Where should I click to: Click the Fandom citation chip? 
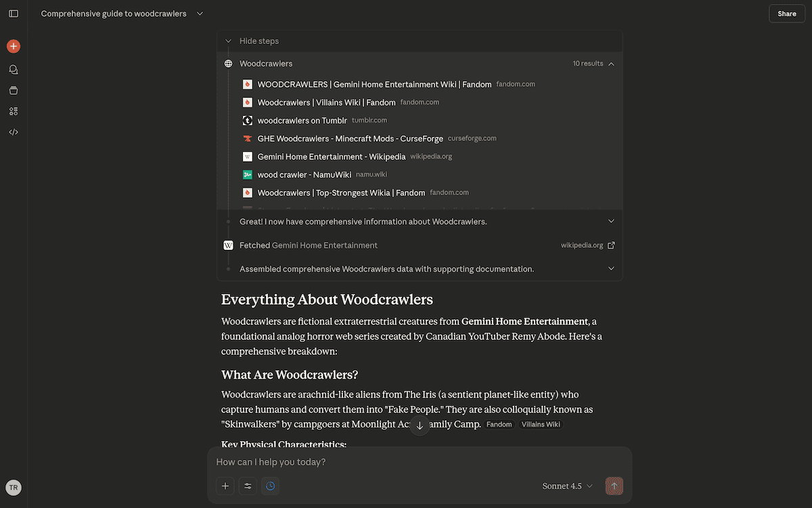click(499, 425)
